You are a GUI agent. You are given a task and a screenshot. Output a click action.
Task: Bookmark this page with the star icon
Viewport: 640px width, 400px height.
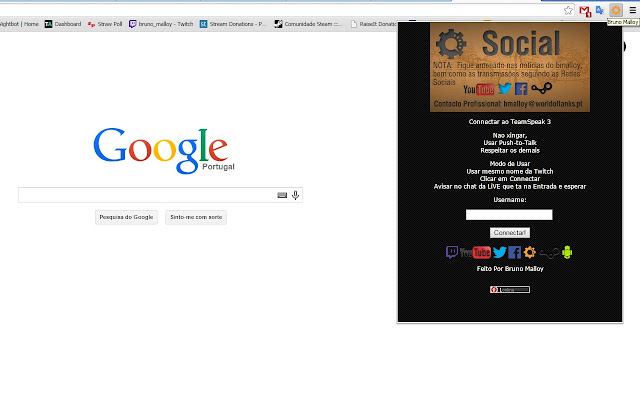coord(568,11)
